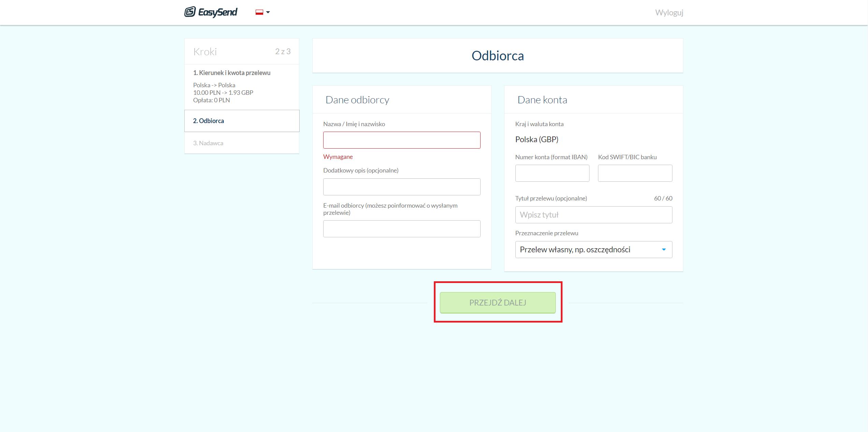The height and width of the screenshot is (432, 868).
Task: Open step 1 Kierunek i kwota przelewu
Action: [x=231, y=73]
